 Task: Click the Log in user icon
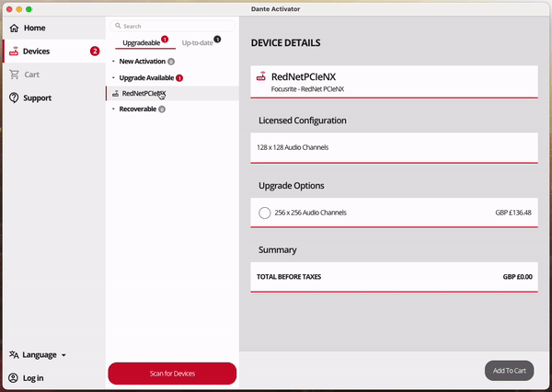click(14, 378)
